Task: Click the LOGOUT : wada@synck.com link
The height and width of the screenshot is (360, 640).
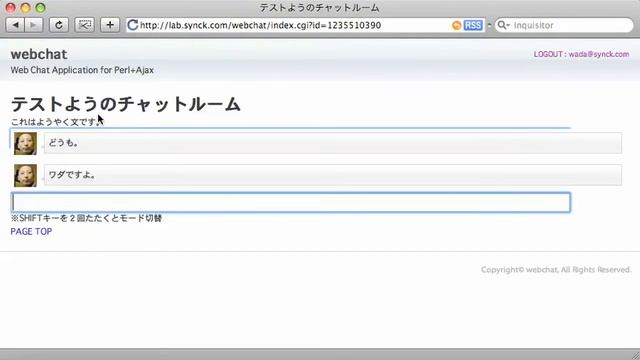Action: pos(581,54)
